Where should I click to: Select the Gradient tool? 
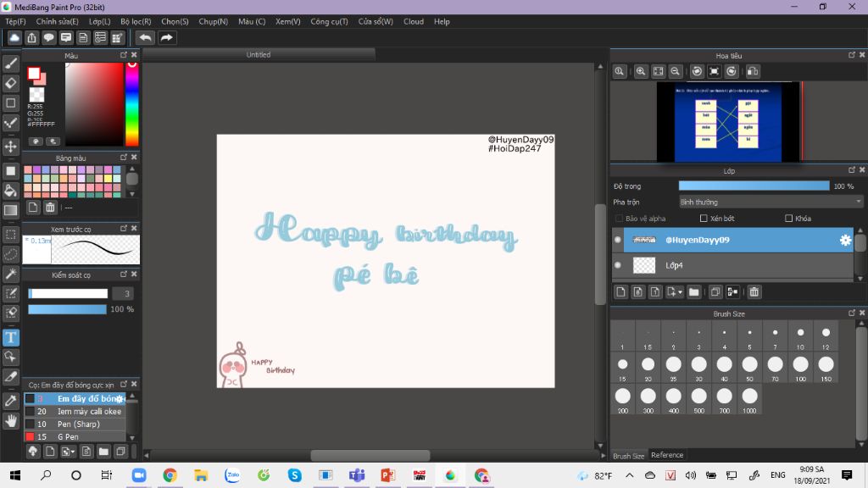pyautogui.click(x=10, y=210)
